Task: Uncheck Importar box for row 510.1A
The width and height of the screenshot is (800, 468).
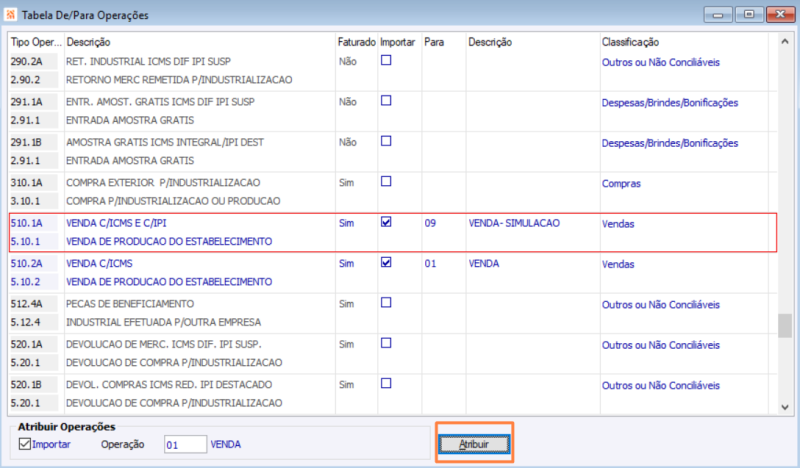Action: [386, 222]
